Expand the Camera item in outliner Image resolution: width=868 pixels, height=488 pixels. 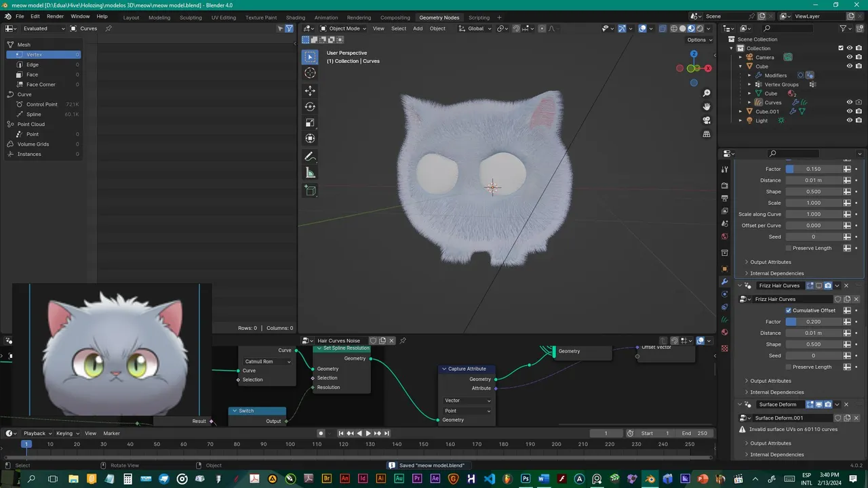click(x=741, y=58)
